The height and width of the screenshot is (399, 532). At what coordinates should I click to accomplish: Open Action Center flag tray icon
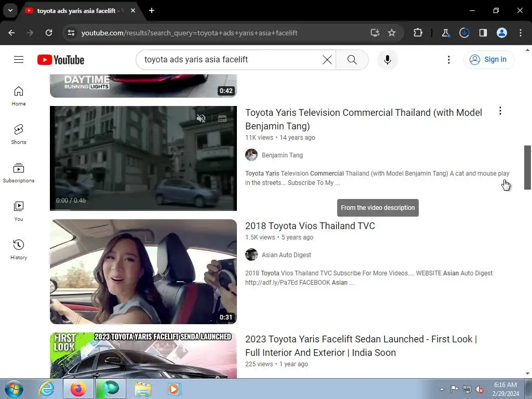(x=454, y=389)
